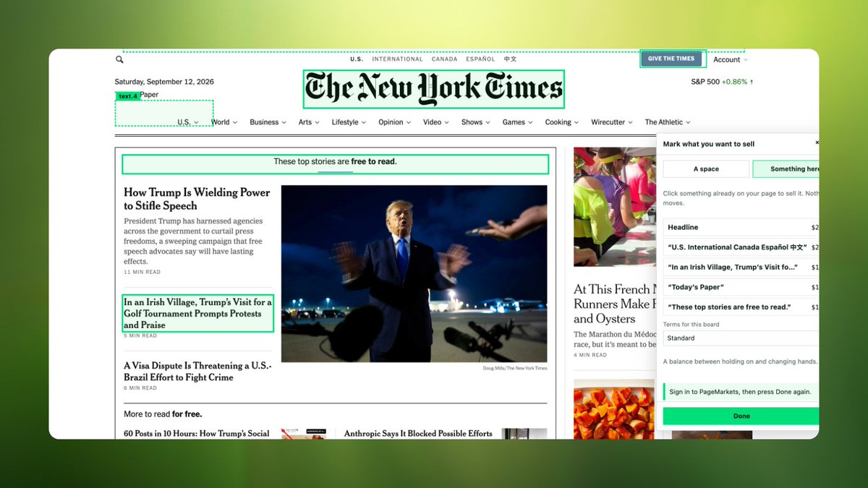Expand the Arts section menu
The width and height of the screenshot is (868, 488).
pos(309,122)
